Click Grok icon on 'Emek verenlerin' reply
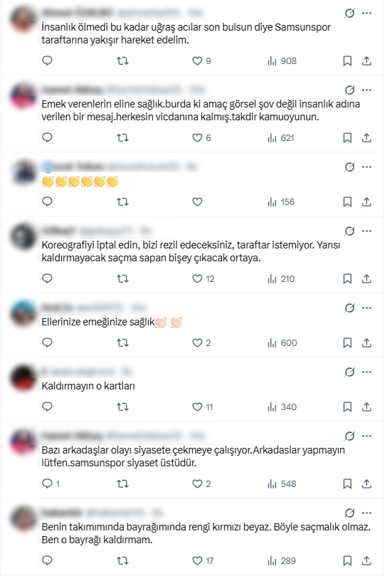 click(350, 90)
